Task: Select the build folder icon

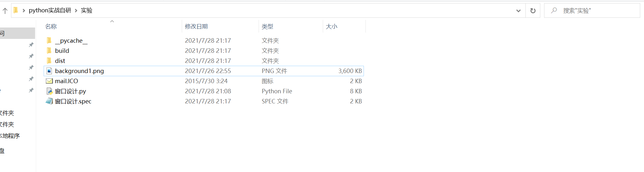Action: pos(49,51)
